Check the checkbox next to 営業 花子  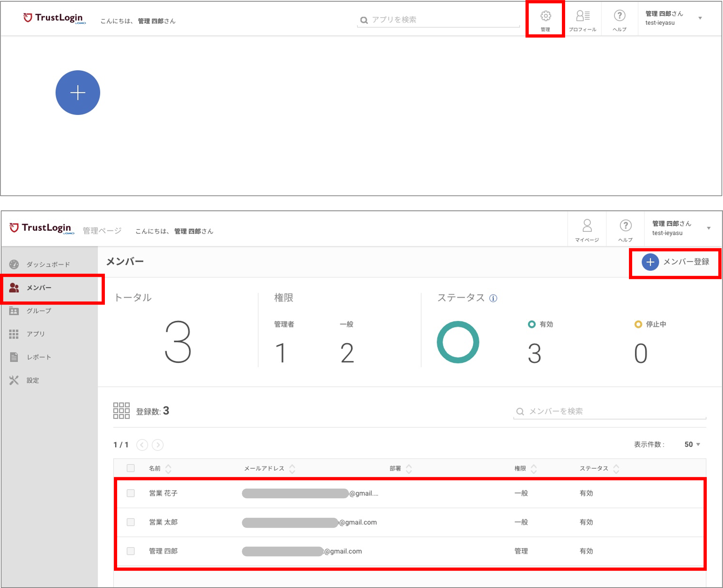(130, 493)
